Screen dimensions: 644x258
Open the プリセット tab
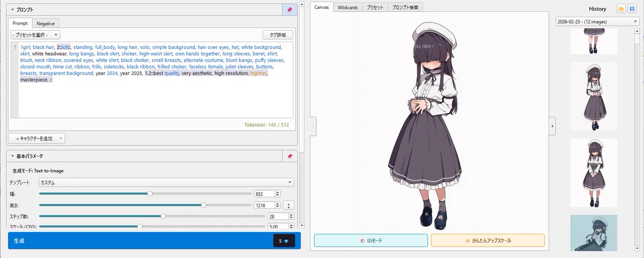375,8
